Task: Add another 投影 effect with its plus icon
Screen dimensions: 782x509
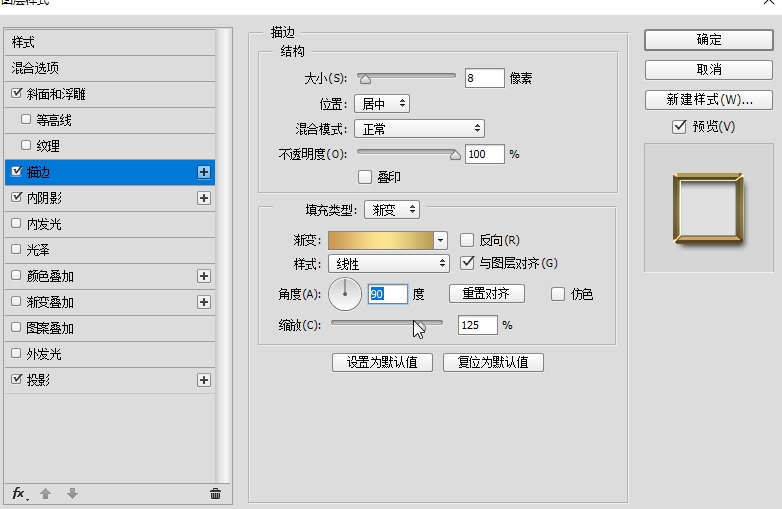Action: click(203, 380)
